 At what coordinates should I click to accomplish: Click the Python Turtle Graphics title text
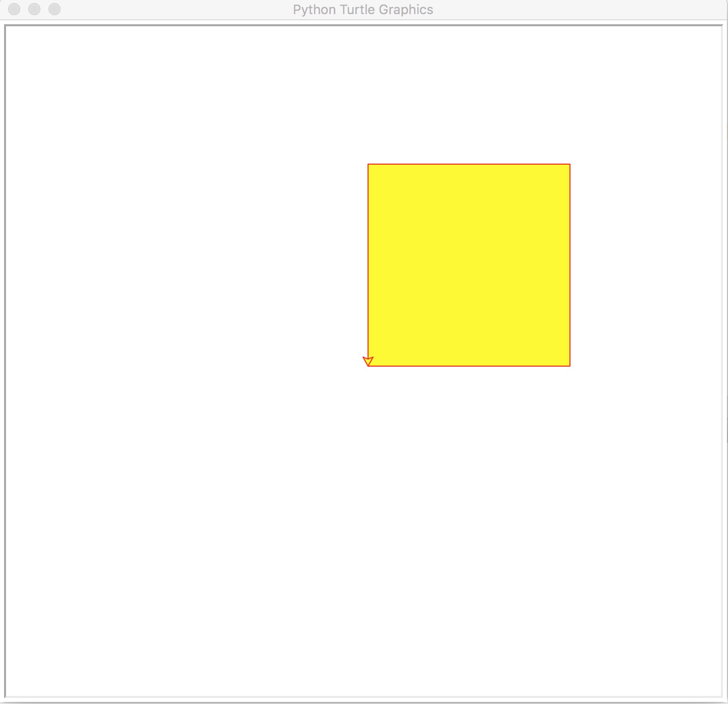[363, 10]
